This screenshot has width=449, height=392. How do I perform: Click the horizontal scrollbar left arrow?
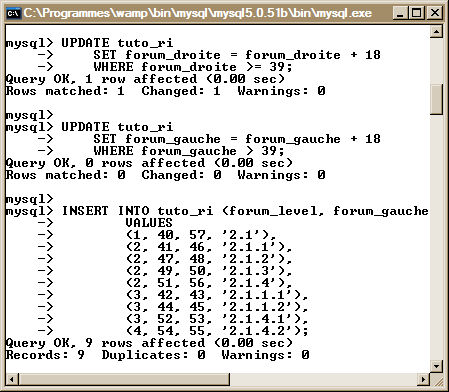tap(12, 379)
